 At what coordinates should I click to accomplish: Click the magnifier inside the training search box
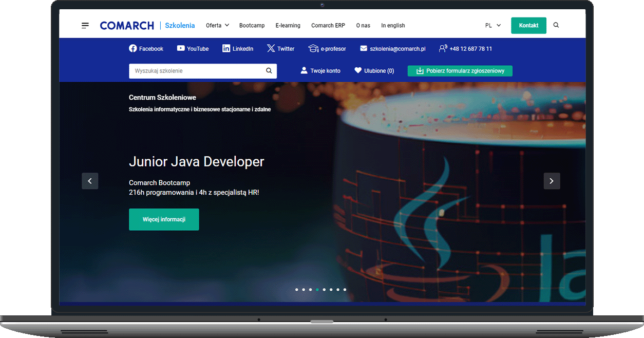click(x=269, y=71)
